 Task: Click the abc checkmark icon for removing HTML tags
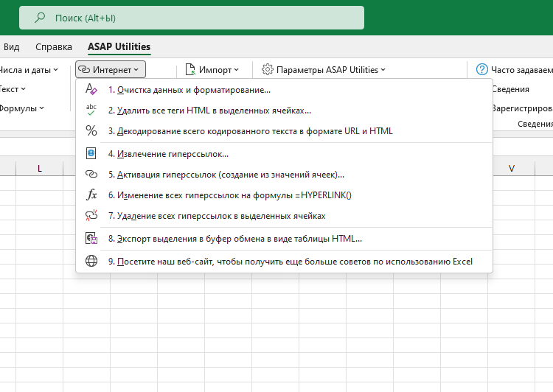[91, 111]
